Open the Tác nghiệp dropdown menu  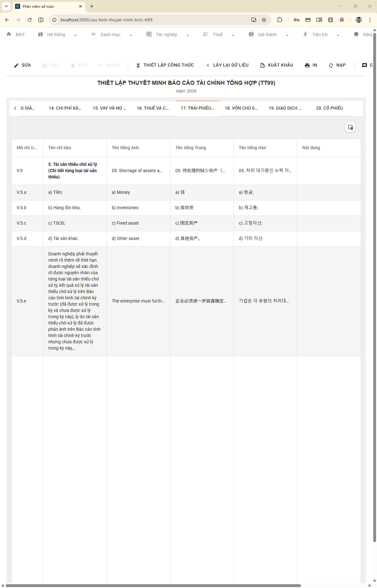[x=167, y=35]
